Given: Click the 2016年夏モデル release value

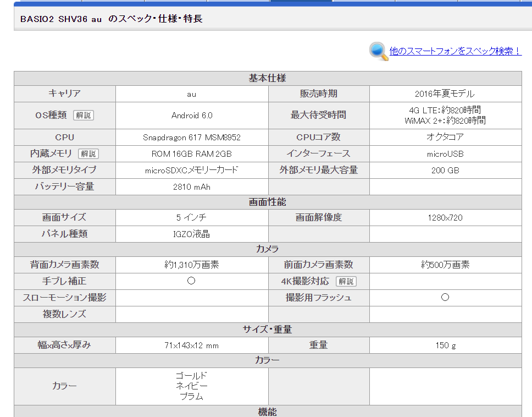Looking at the screenshot, I should tap(445, 94).
